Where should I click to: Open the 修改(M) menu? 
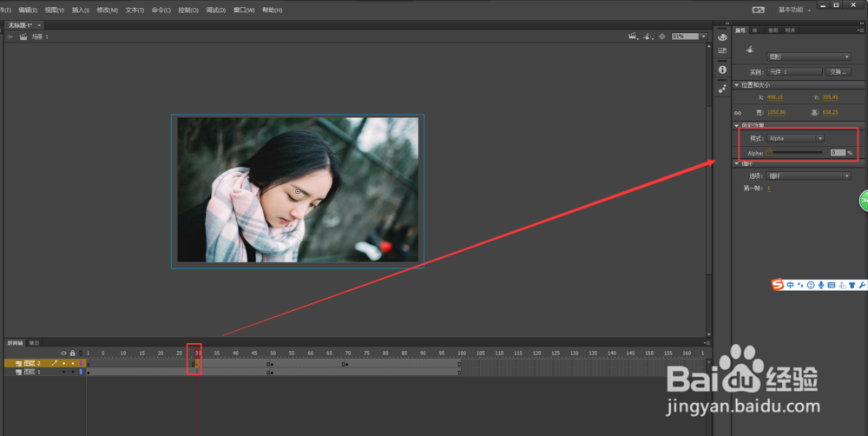108,10
